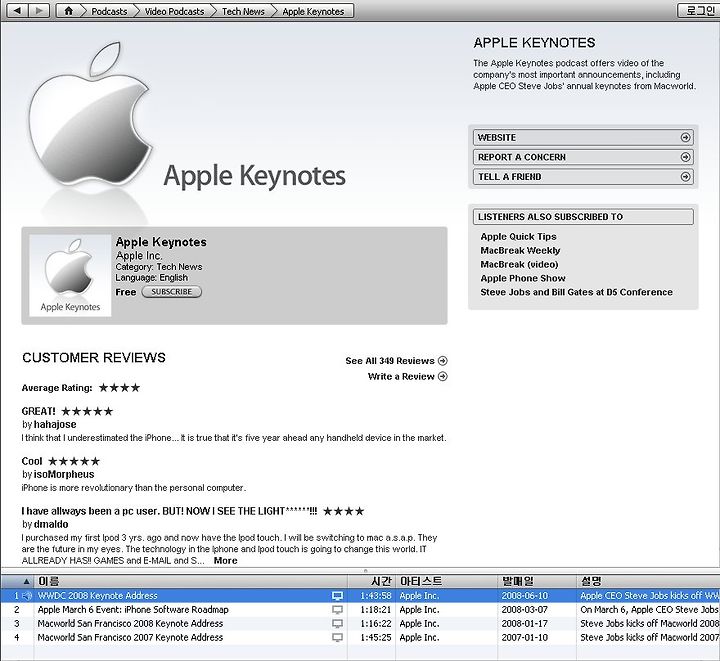Click the speaker icon on track 1
Image resolution: width=720 pixels, height=661 pixels.
coord(27,596)
